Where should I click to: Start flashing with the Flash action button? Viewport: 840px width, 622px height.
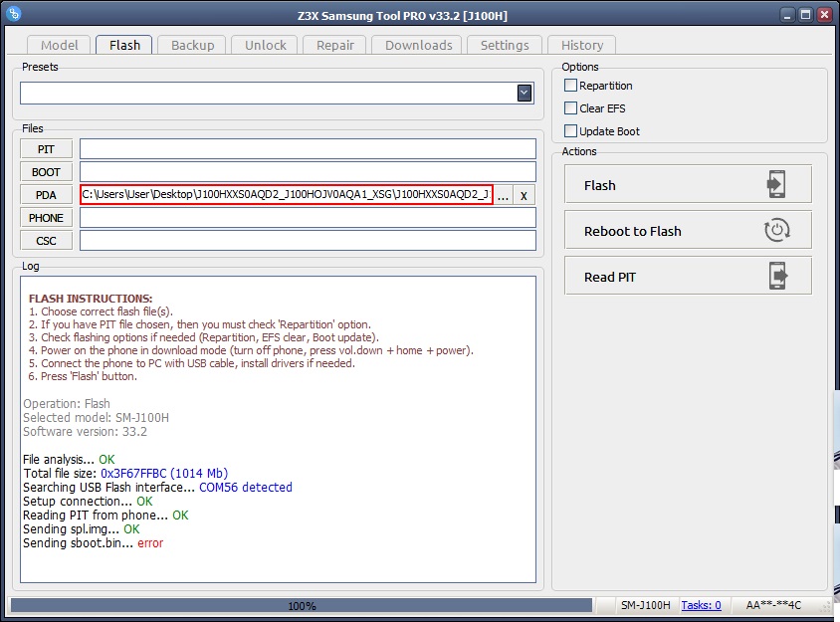tap(688, 184)
